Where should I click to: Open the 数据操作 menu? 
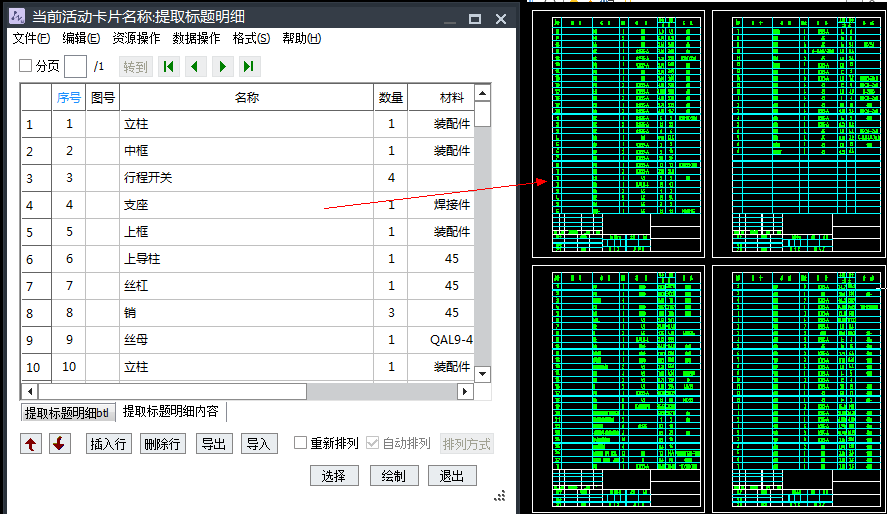coord(196,39)
